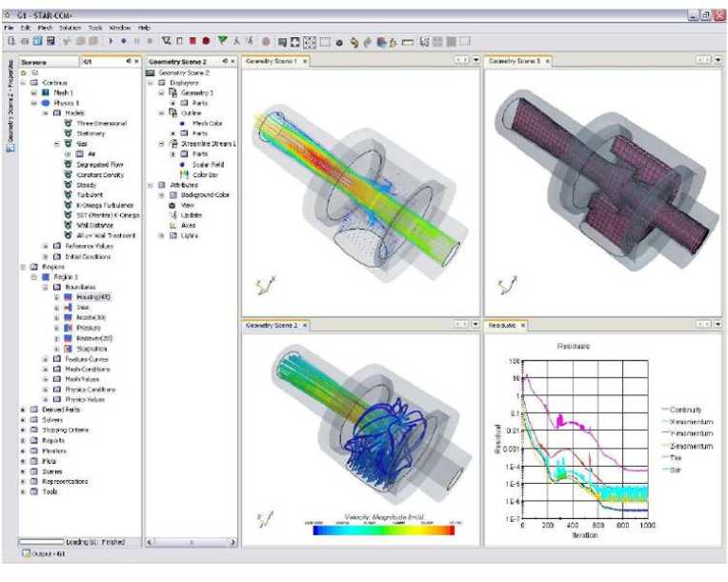The height and width of the screenshot is (582, 728).
Task: Click the blue Save simulation toolbar icon
Action: tap(37, 41)
